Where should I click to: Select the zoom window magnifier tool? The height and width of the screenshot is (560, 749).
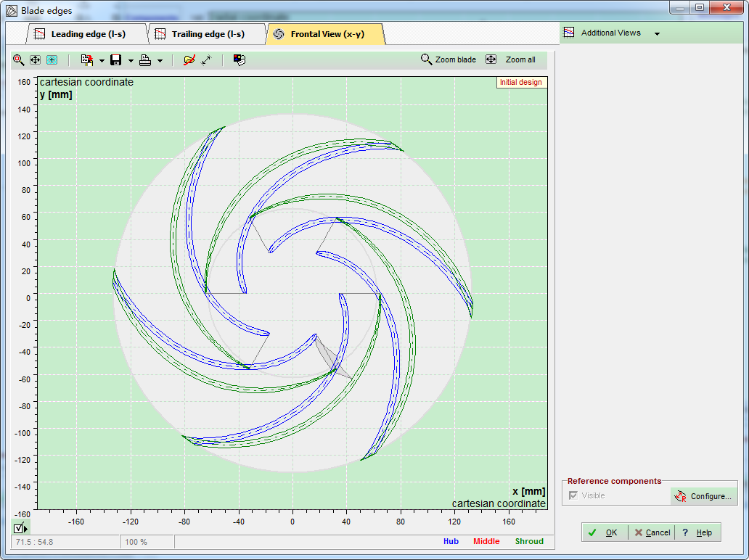click(x=19, y=59)
